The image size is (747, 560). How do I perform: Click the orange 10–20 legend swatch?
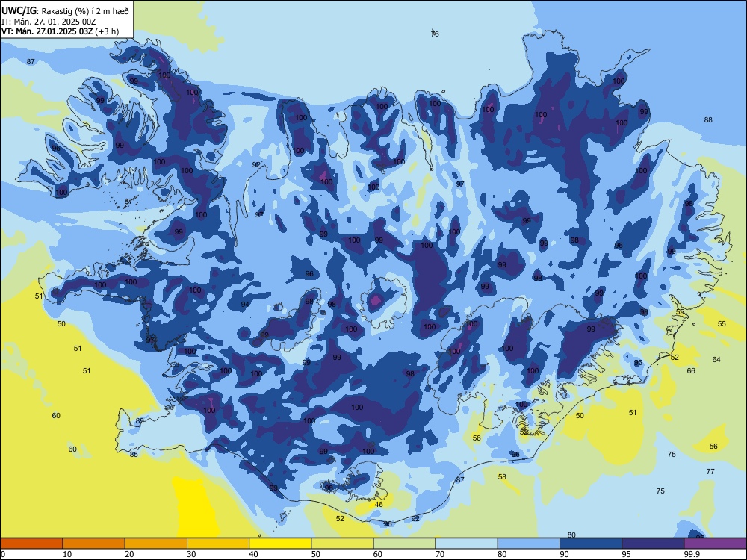tap(94, 544)
